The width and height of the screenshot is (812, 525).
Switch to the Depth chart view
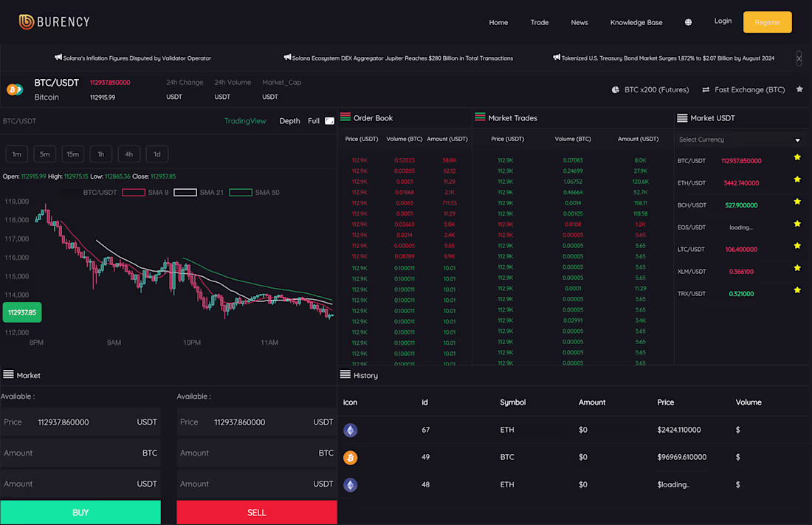289,120
